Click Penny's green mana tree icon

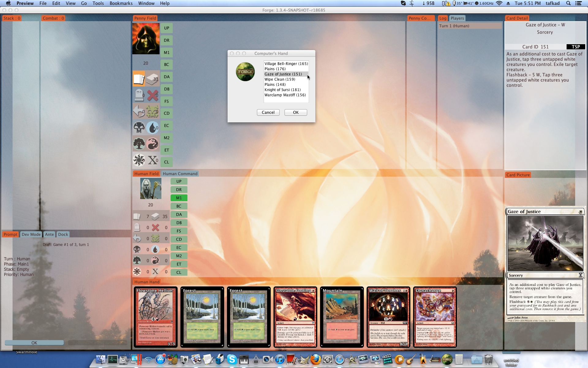[139, 144]
